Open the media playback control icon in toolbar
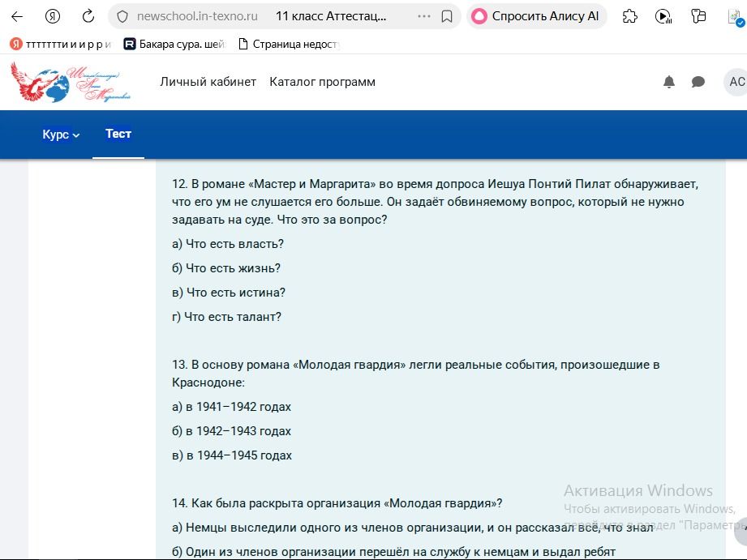 pos(663,17)
